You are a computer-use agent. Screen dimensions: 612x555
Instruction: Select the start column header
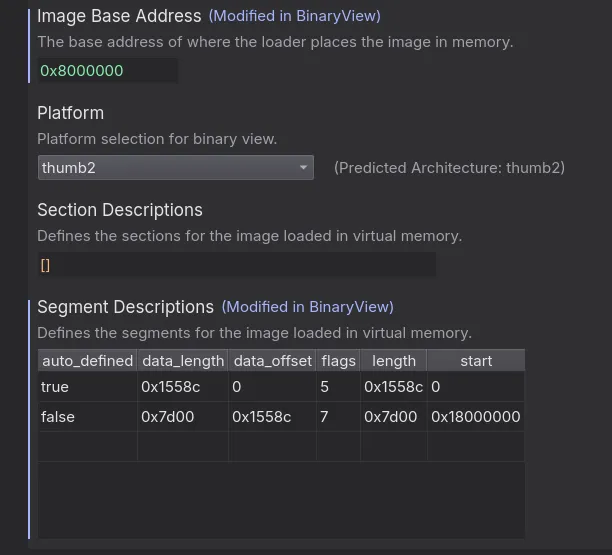(x=476, y=361)
